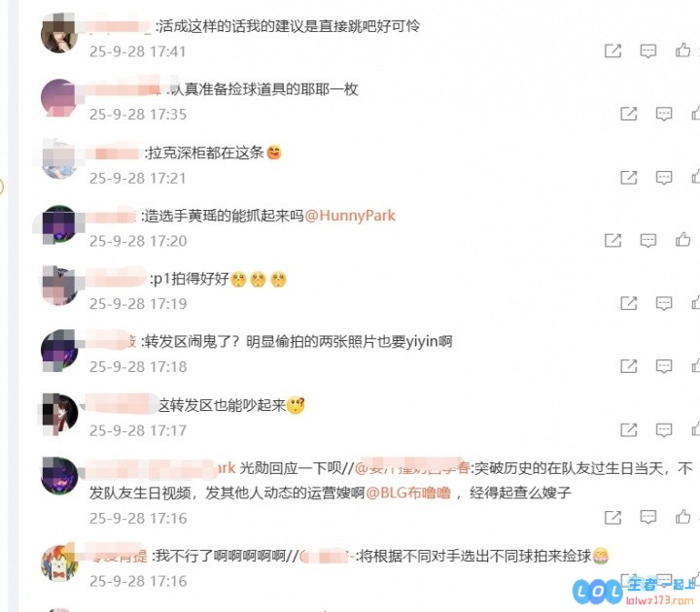Repost the 25-9-28 17:35 comment

(629, 114)
